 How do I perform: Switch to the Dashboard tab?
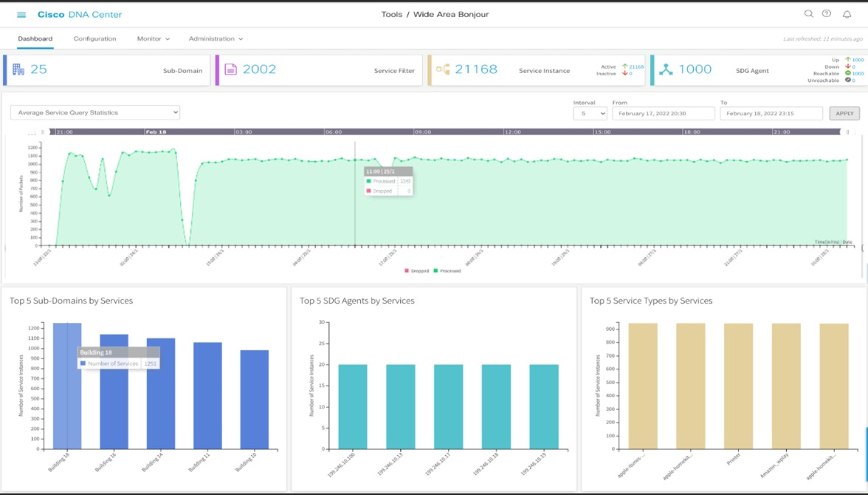(x=35, y=38)
